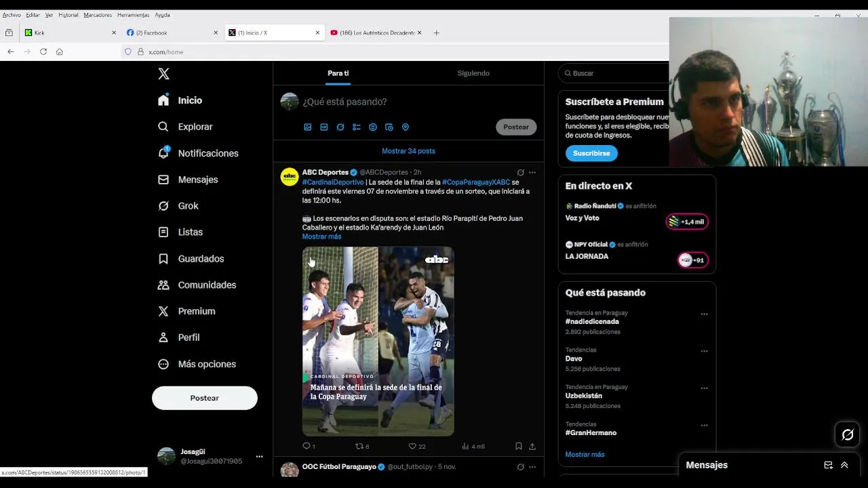Show more trends under Qué está pasando
This screenshot has height=488, width=868.
[x=585, y=454]
